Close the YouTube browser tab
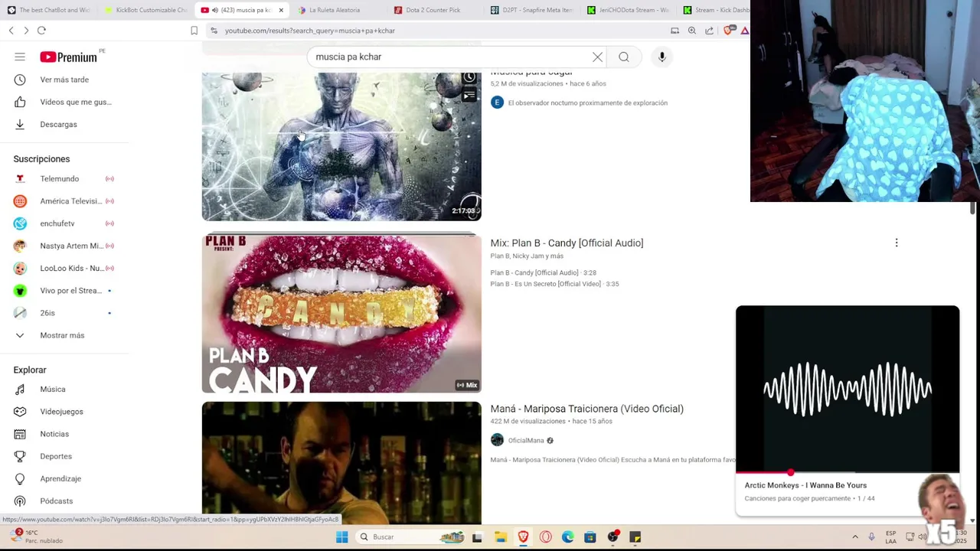Screen dimensions: 980x551 [281, 10]
